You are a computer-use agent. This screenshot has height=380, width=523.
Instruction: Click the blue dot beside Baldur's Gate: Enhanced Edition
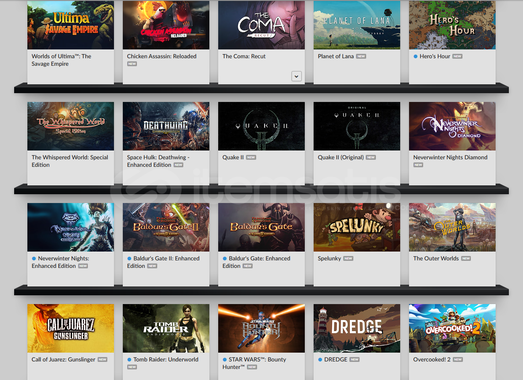[x=224, y=259]
